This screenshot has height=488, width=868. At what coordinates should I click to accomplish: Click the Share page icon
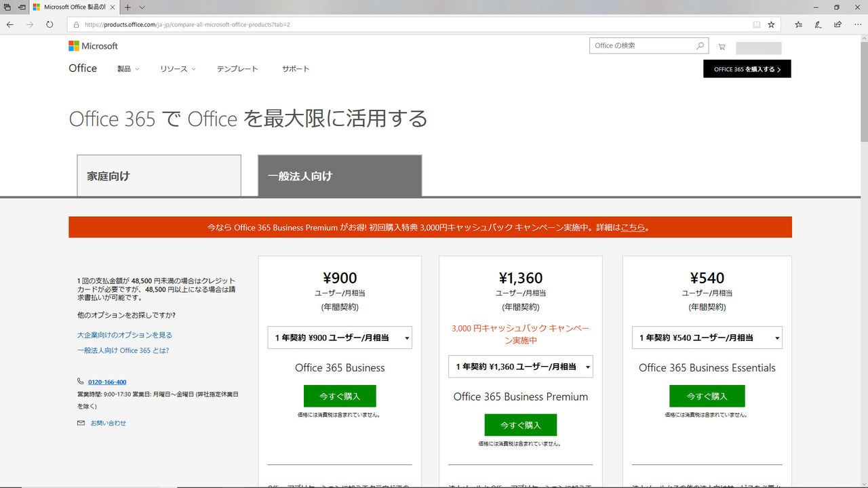tap(838, 24)
